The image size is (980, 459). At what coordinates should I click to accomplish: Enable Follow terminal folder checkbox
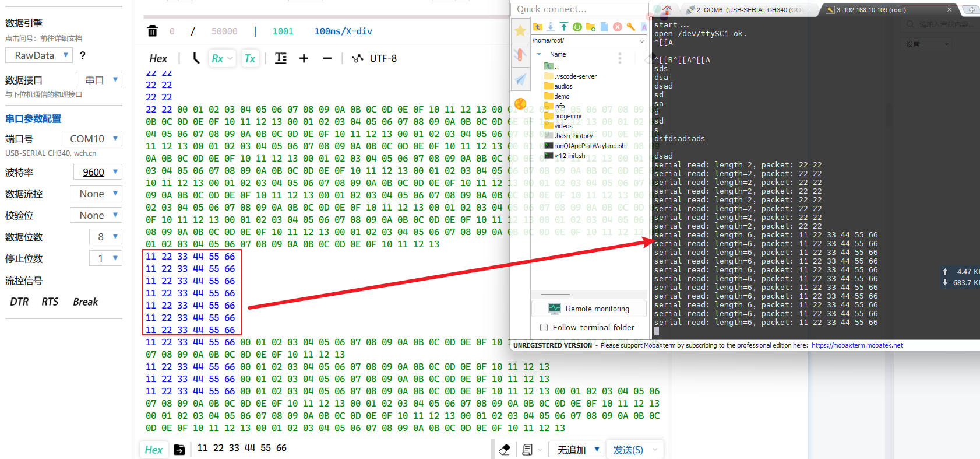[544, 328]
